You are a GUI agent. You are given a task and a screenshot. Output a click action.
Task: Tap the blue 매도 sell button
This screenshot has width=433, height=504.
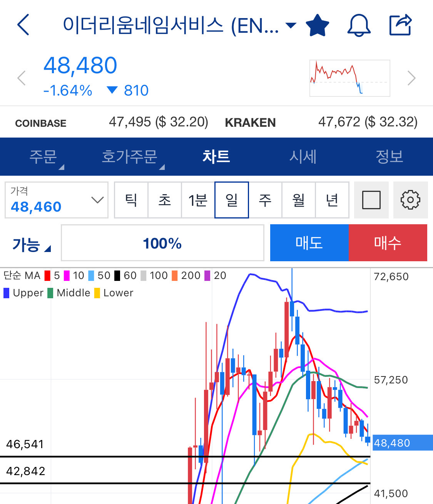click(309, 243)
